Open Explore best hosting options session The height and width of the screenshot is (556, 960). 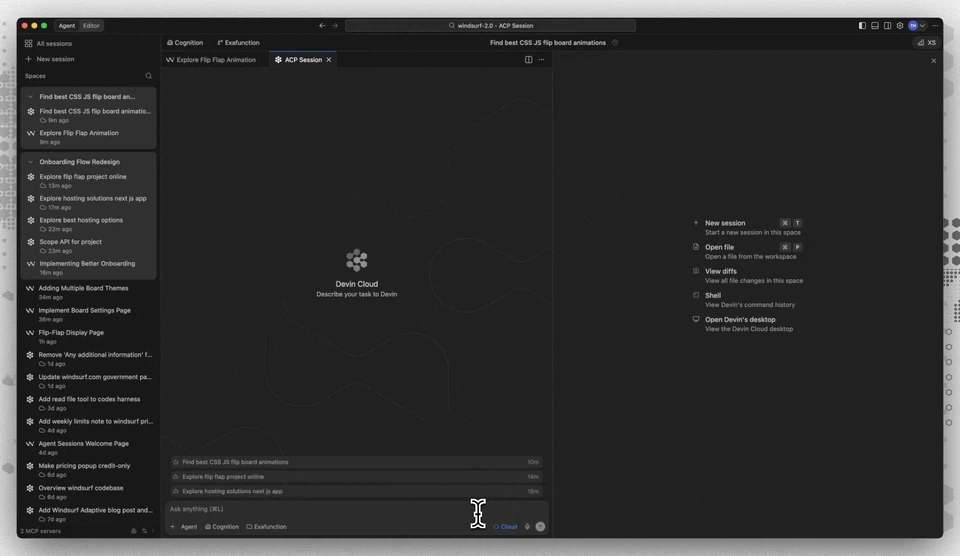[x=89, y=224]
